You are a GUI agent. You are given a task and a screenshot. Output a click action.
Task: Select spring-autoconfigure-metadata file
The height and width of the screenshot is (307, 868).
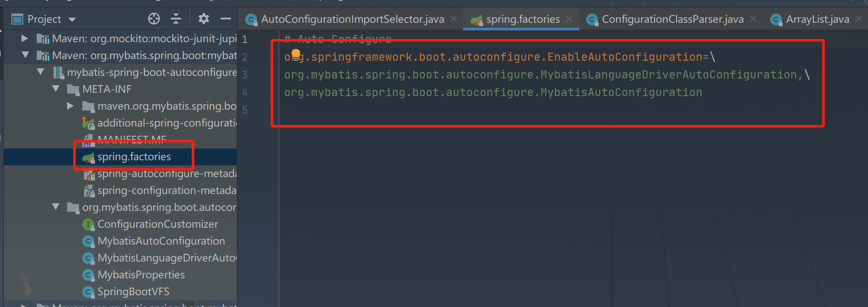coord(167,173)
